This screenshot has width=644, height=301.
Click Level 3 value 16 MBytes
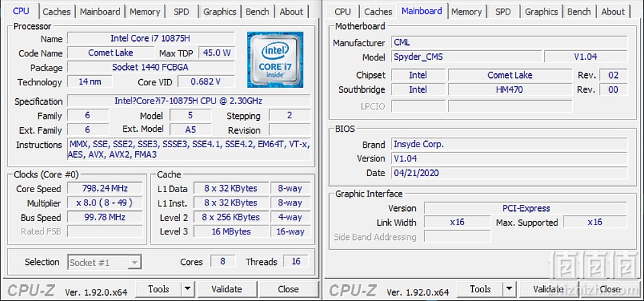point(231,232)
